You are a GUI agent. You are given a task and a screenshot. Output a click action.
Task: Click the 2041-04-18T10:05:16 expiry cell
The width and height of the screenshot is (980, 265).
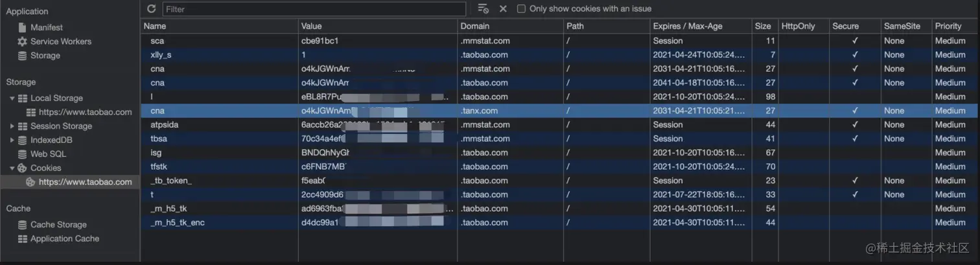(699, 82)
